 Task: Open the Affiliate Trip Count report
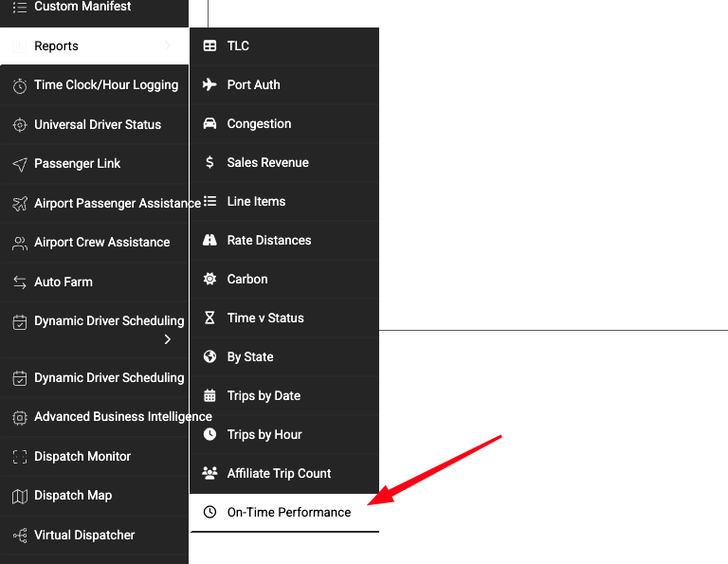click(279, 473)
